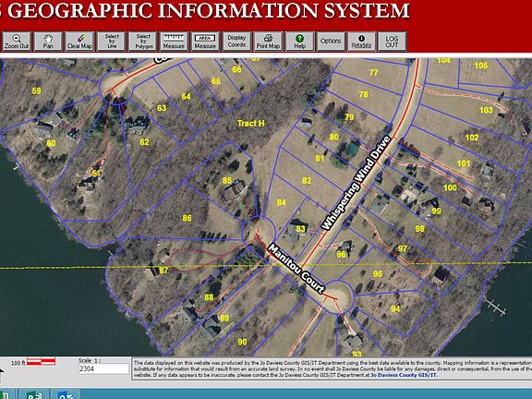Select parcel 60 on the map
Image resolution: width=532 pixels, height=399 pixels.
click(51, 143)
